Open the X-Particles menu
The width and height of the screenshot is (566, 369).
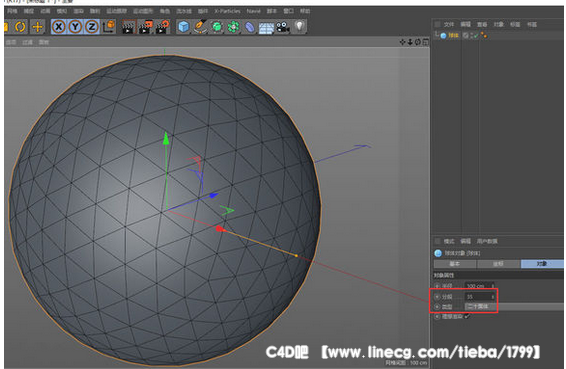(227, 11)
